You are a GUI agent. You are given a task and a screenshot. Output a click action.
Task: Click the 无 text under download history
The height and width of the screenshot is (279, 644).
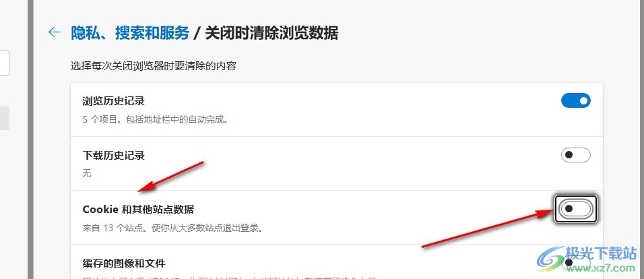87,173
